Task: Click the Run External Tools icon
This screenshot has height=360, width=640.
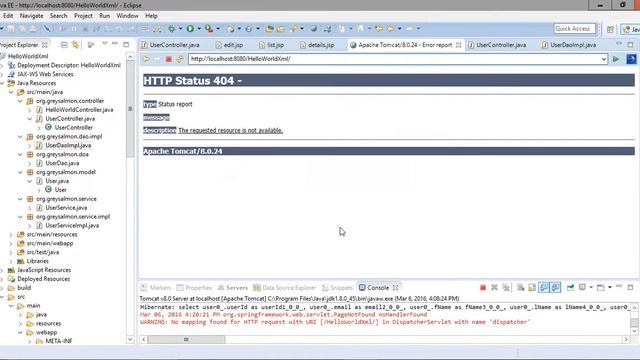Action: pyautogui.click(x=209, y=29)
